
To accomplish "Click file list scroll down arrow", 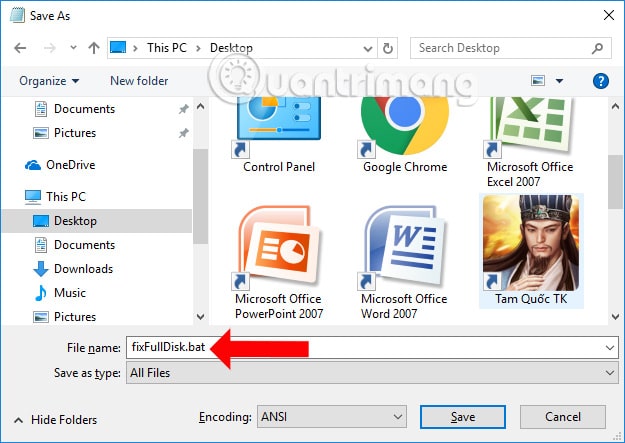I will click(615, 317).
